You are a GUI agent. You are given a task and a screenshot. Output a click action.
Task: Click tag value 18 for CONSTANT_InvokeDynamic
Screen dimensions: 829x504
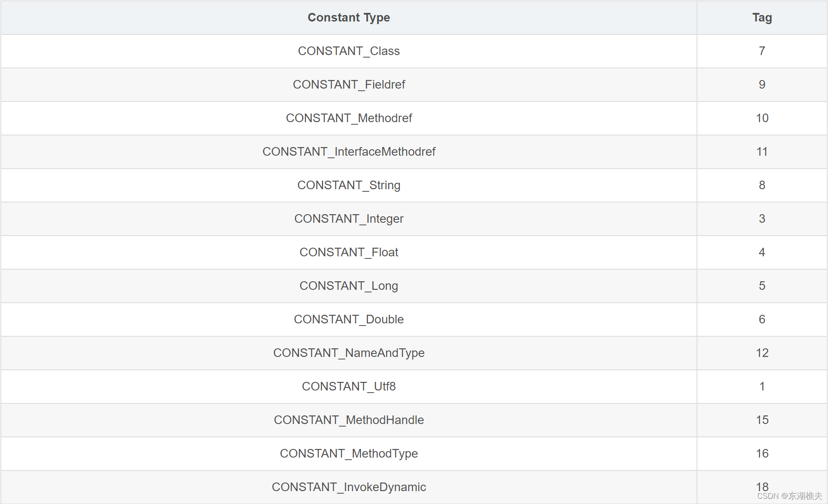tap(762, 487)
